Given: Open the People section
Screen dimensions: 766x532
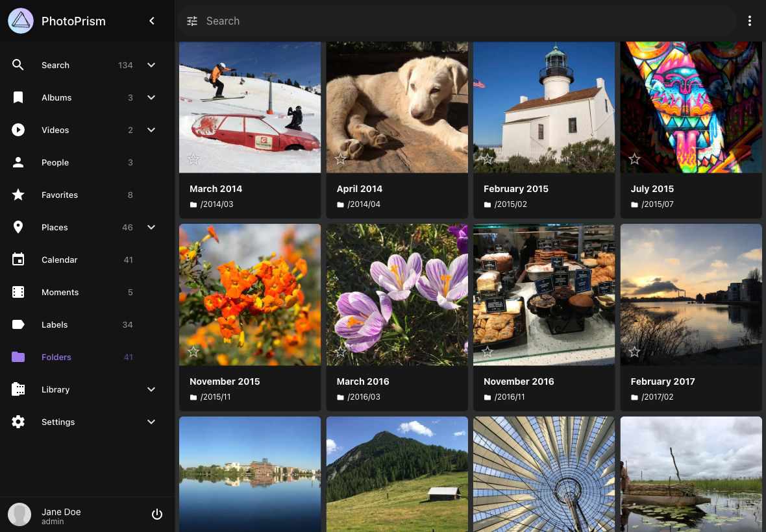Looking at the screenshot, I should [55, 162].
